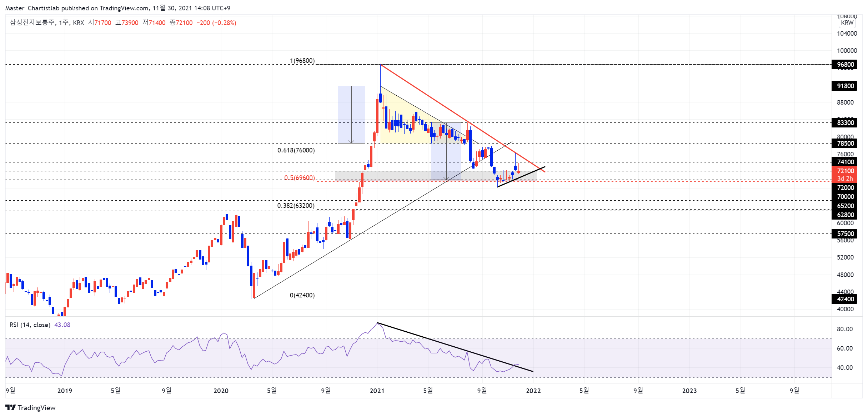Click the 78500 price level label
This screenshot has width=868, height=417.
pos(844,144)
